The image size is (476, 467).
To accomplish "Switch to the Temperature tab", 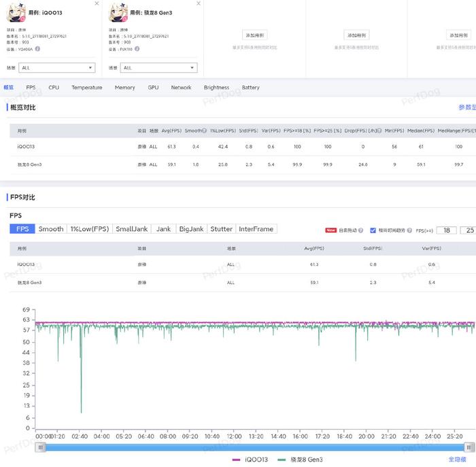I will (86, 88).
